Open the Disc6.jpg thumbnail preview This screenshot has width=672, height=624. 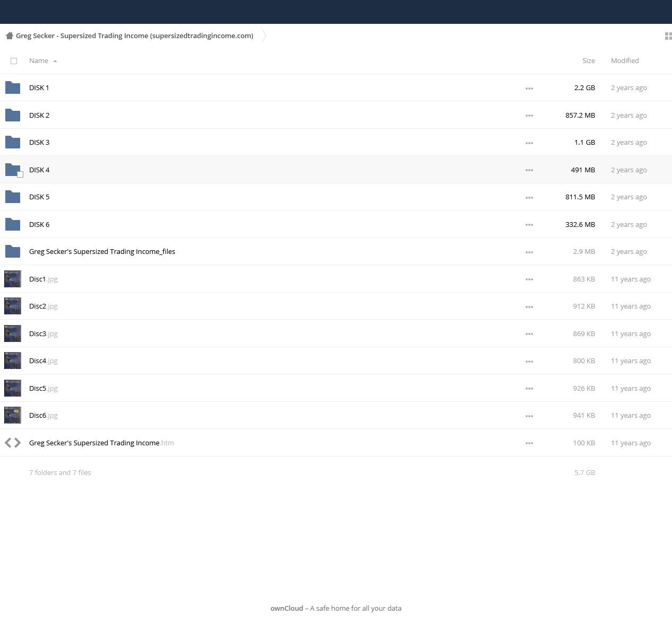pyautogui.click(x=13, y=415)
